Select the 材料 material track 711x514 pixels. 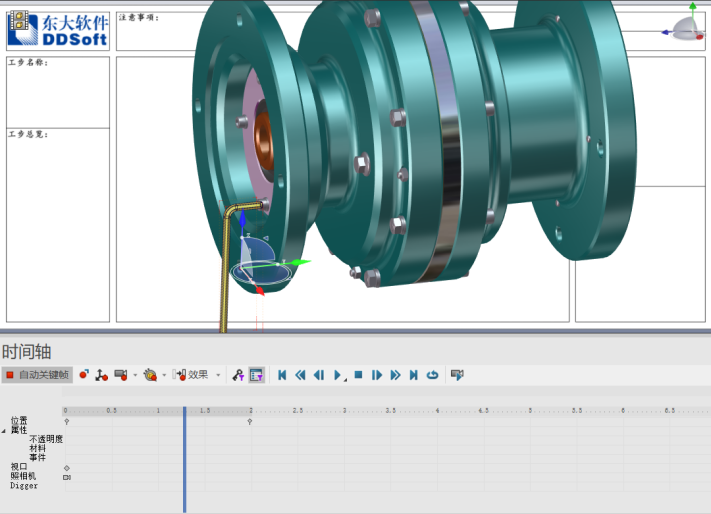[38, 448]
